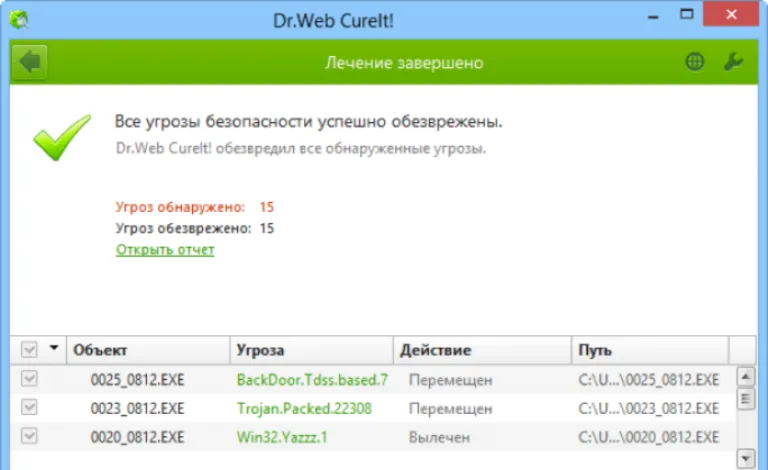Screen dimensions: 768x470
Task: Maximize the Dr.Web CureIt! window
Action: [687, 14]
